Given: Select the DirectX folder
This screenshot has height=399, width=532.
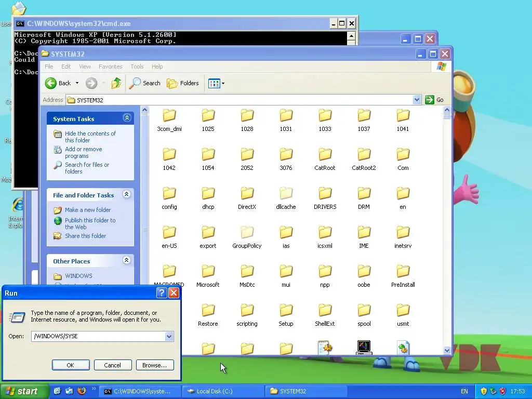Looking at the screenshot, I should (x=247, y=198).
